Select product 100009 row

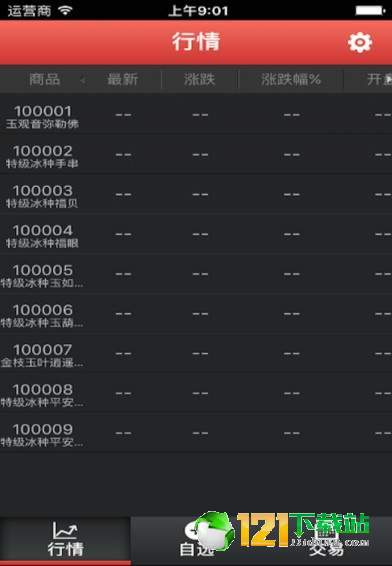[196, 433]
